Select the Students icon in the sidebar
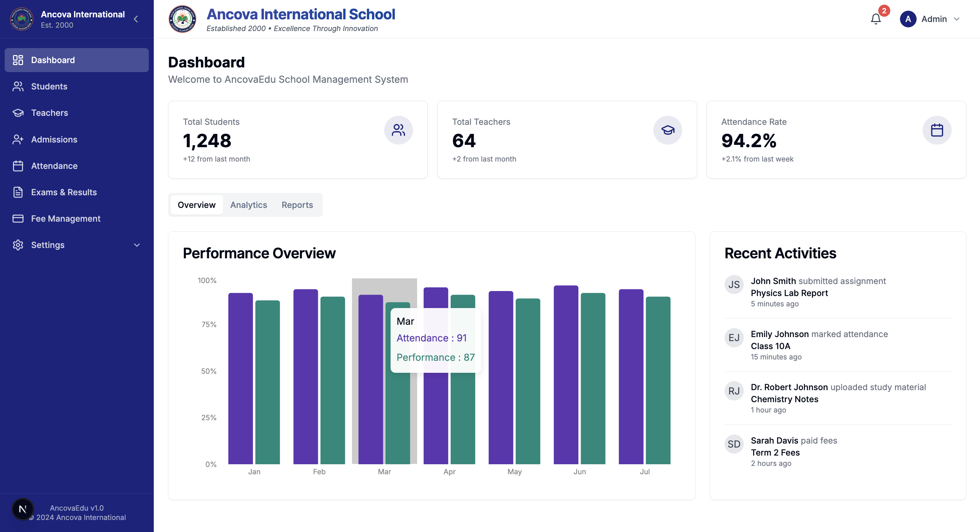Viewport: 980px width, 532px height. (x=18, y=86)
